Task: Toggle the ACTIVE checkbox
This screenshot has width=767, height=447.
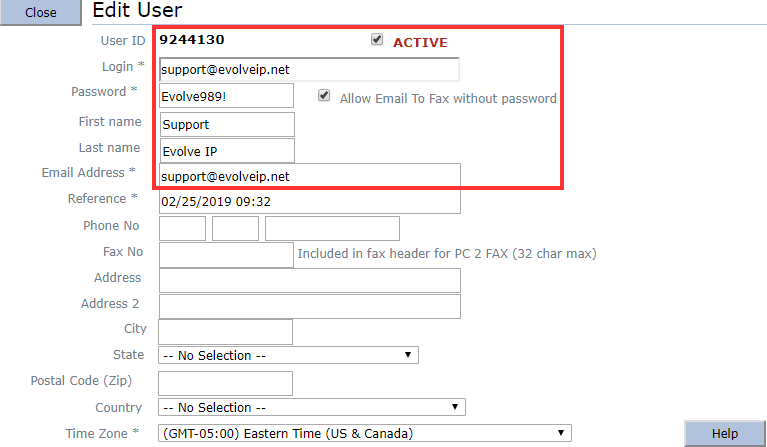Action: click(x=377, y=40)
